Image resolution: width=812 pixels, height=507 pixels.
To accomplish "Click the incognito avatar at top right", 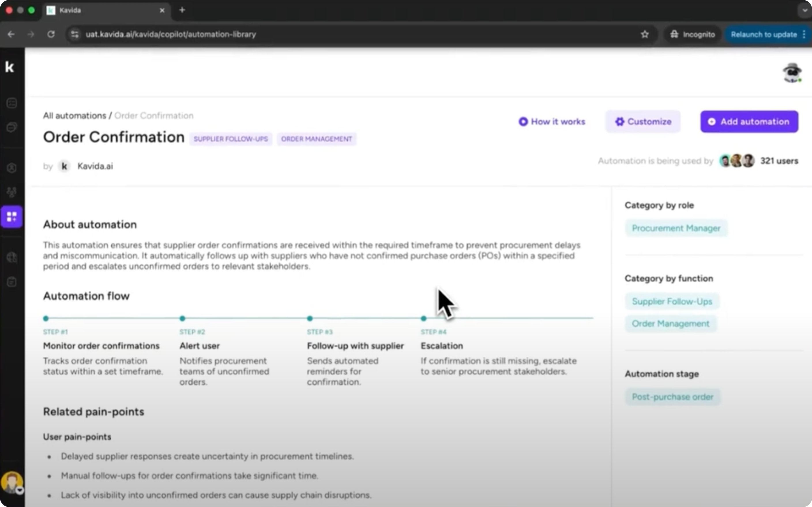I will point(792,73).
